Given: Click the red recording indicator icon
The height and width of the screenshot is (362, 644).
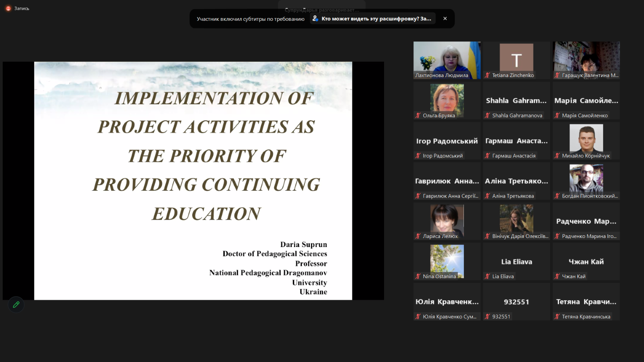Looking at the screenshot, I should click(8, 8).
